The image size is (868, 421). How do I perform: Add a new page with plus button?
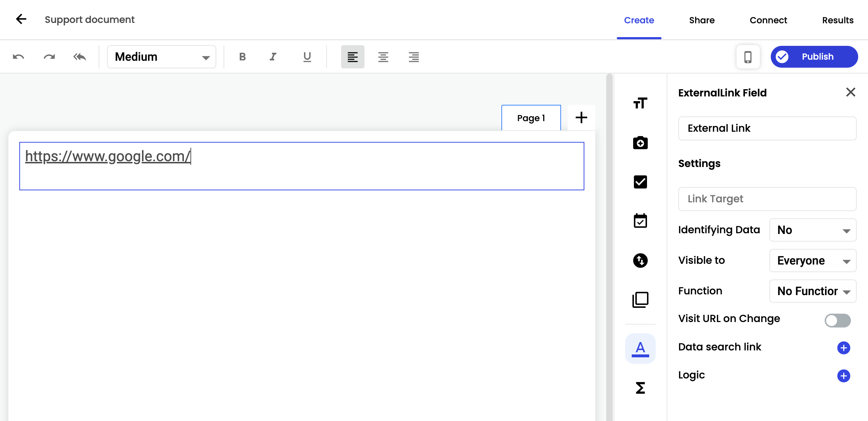pos(581,118)
